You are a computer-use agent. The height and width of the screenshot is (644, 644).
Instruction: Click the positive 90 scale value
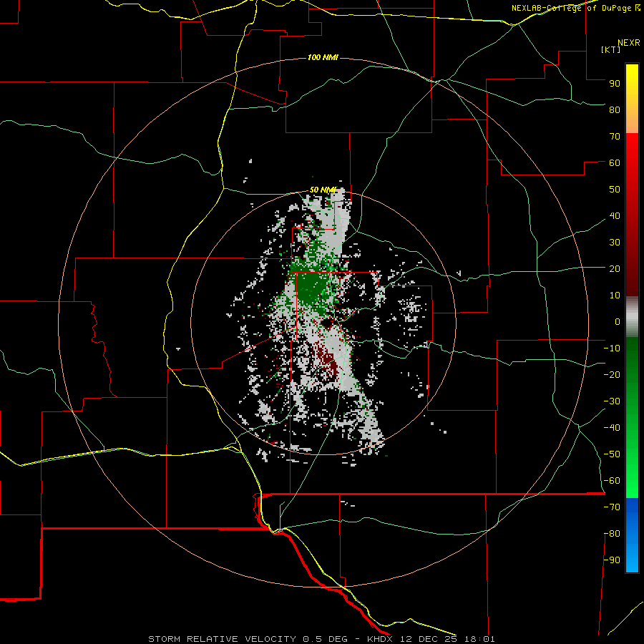615,84
